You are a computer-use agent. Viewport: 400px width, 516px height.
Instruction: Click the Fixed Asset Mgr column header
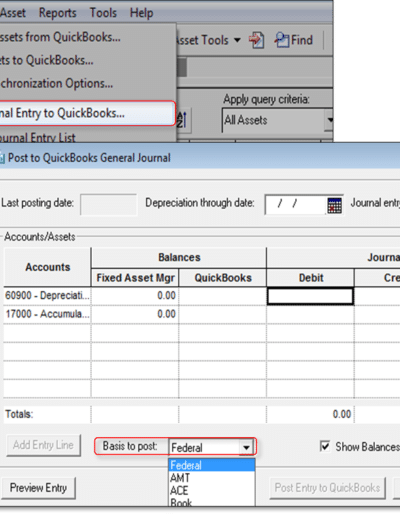click(135, 278)
